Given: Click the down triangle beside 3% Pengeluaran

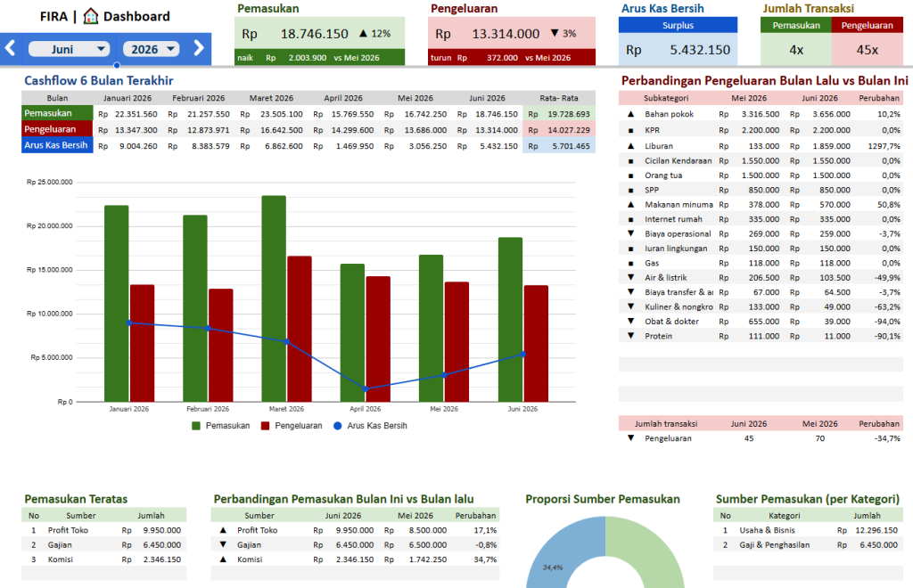Looking at the screenshot, I should (x=555, y=34).
